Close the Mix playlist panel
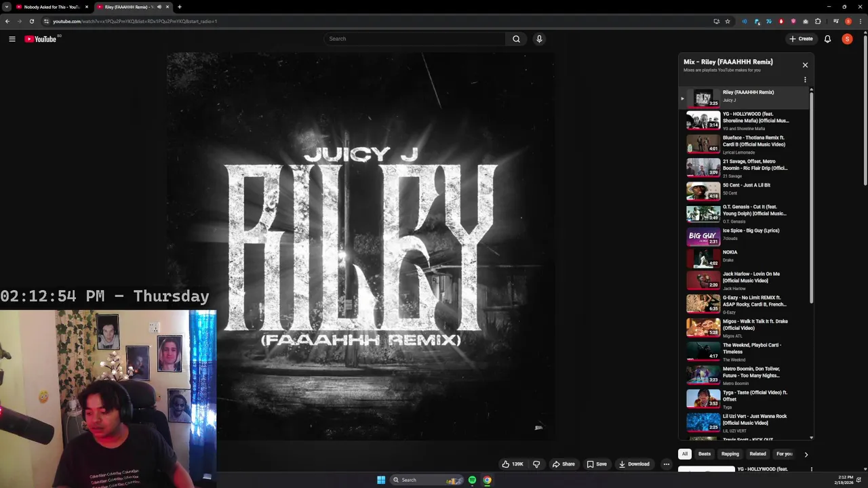Image resolution: width=868 pixels, height=488 pixels. click(x=805, y=65)
